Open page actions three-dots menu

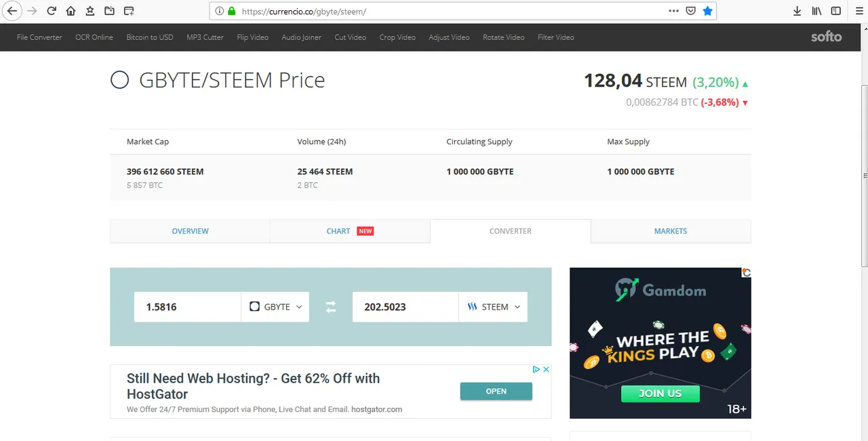tap(673, 11)
